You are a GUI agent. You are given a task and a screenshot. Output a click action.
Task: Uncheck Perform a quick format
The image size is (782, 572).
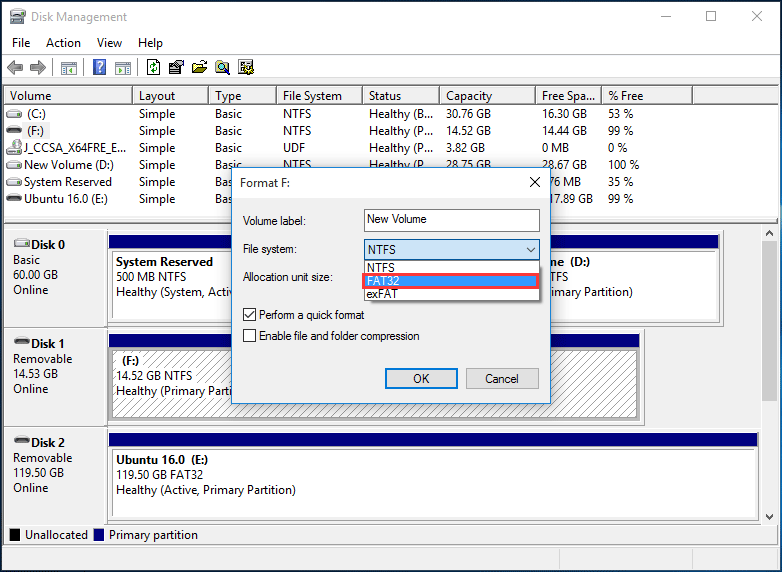click(x=249, y=315)
